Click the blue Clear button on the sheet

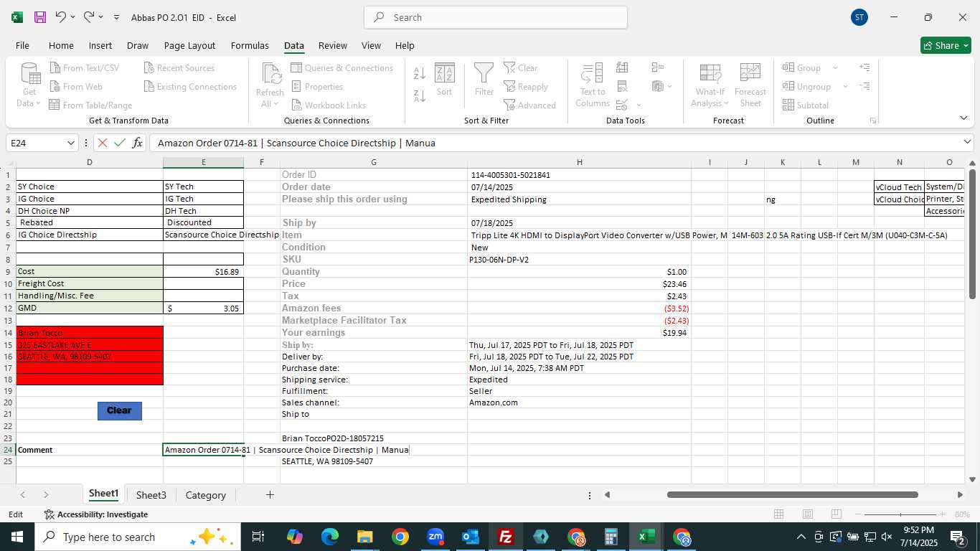120,410
